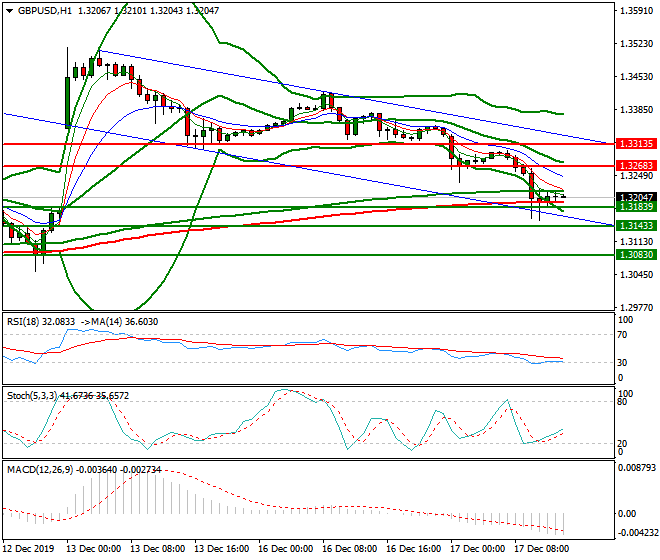Click the black current price label 1.32047
The height and width of the screenshot is (560, 660).
click(x=636, y=197)
